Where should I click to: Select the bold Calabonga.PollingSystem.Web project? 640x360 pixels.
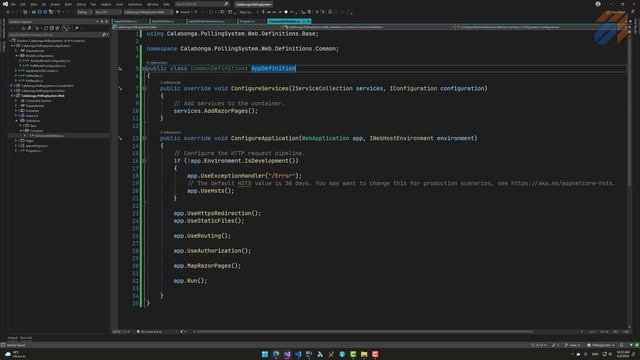[43, 96]
